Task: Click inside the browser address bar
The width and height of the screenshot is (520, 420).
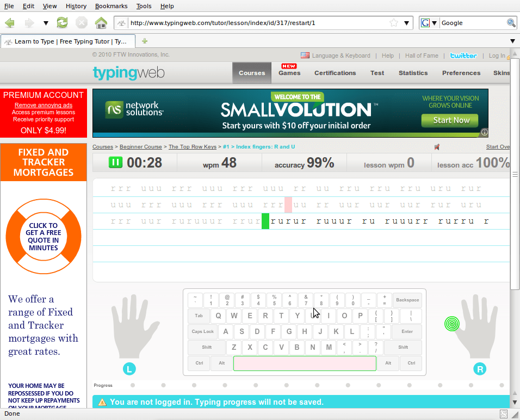Action: point(245,23)
